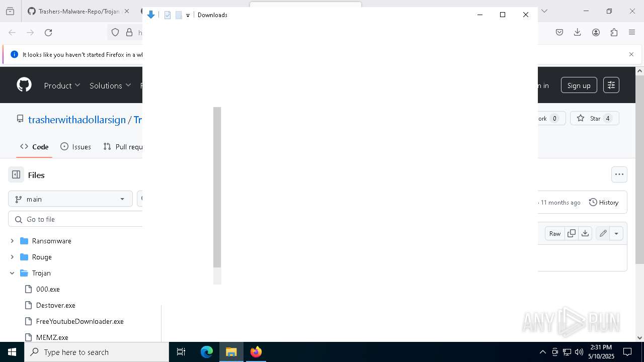Expand the Rouge folder
Image resolution: width=644 pixels, height=362 pixels.
(12, 257)
